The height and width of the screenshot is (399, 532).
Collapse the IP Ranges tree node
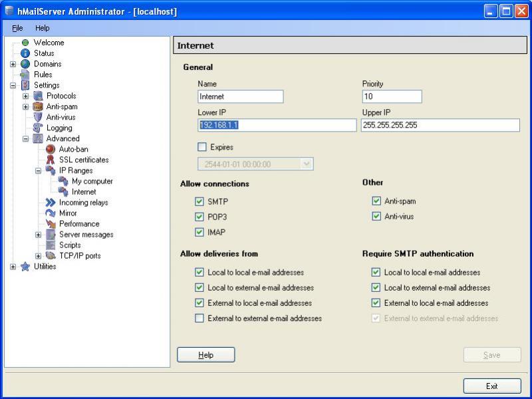tap(39, 171)
